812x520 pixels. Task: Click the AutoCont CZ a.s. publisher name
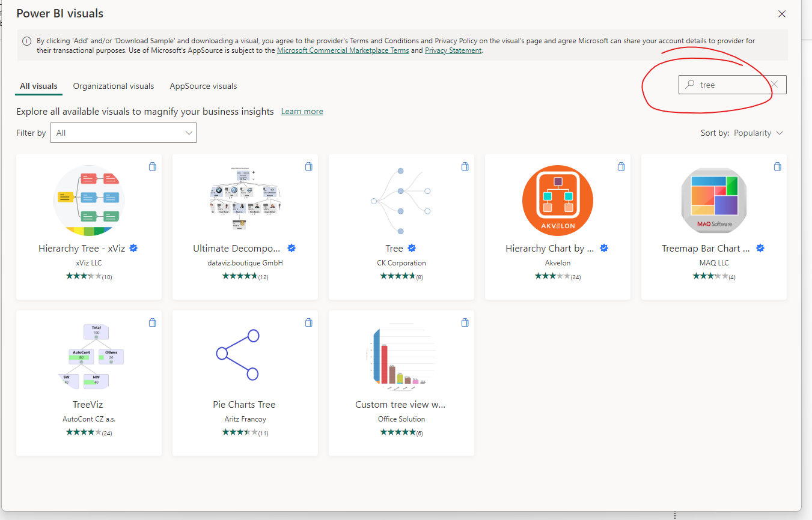click(89, 419)
